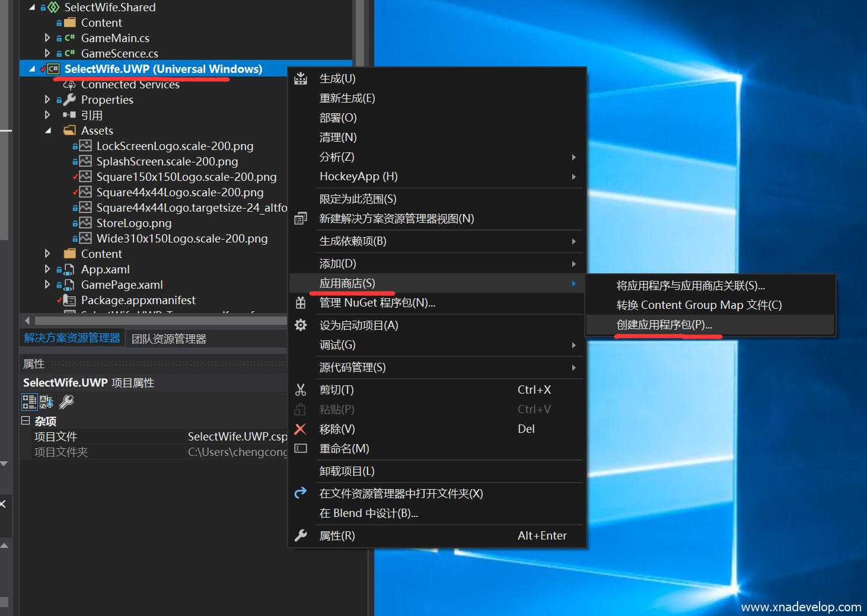Image resolution: width=867 pixels, height=616 pixels.
Task: Collapse the 杂项 property category
Action: pyautogui.click(x=26, y=421)
